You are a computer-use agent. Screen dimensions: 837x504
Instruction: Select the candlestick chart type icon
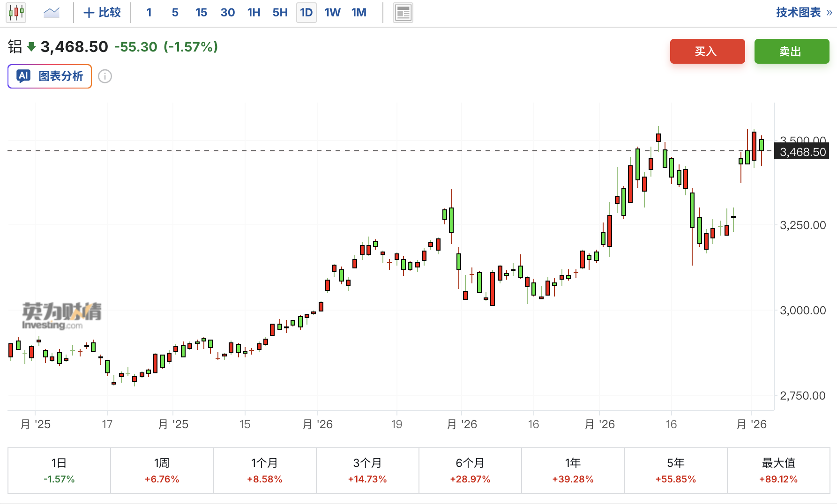tap(16, 13)
